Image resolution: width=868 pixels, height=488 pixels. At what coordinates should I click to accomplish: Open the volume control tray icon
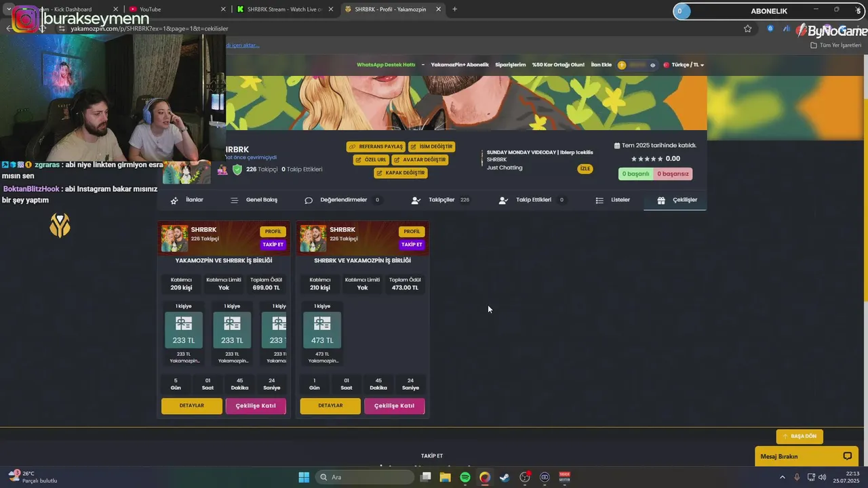[x=822, y=477]
